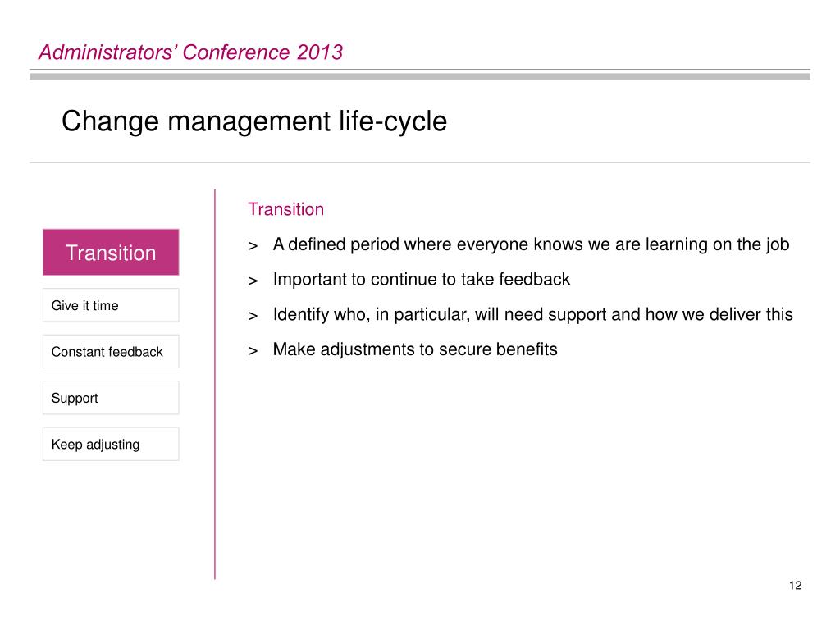This screenshot has width=840, height=630.
Task: Click the 'continue to take feedback' line
Action: point(422,280)
